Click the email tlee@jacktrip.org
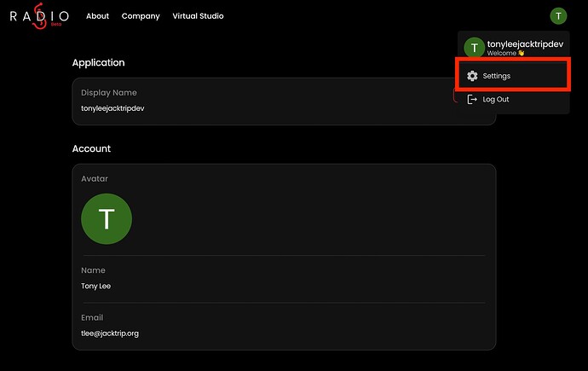Screen dimensions: 588x371 [110, 333]
